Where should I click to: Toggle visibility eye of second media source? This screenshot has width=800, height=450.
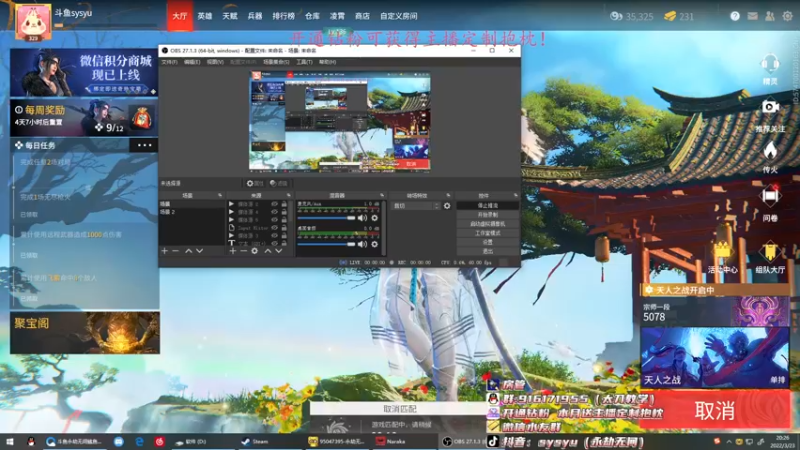tap(274, 212)
